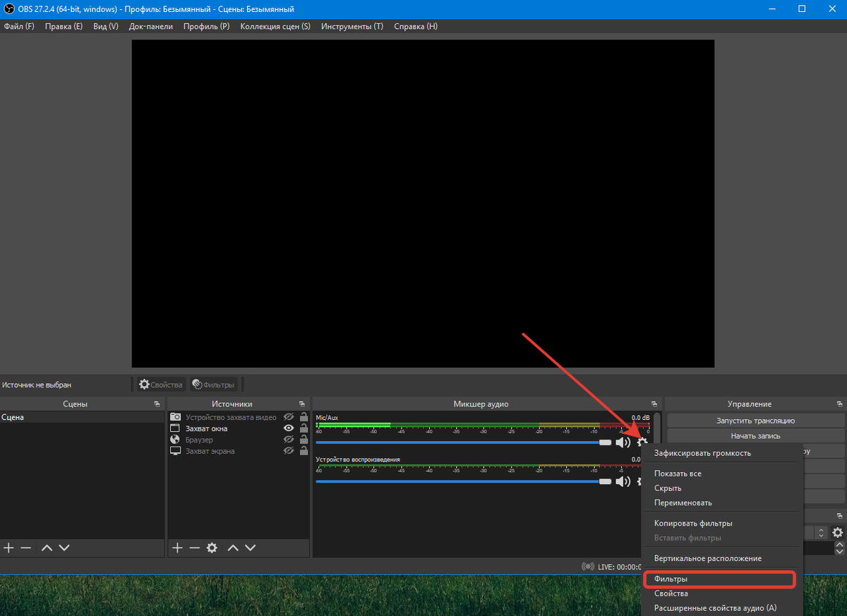Open source properties gear in the Источники panel
The height and width of the screenshot is (616, 847).
pos(212,548)
